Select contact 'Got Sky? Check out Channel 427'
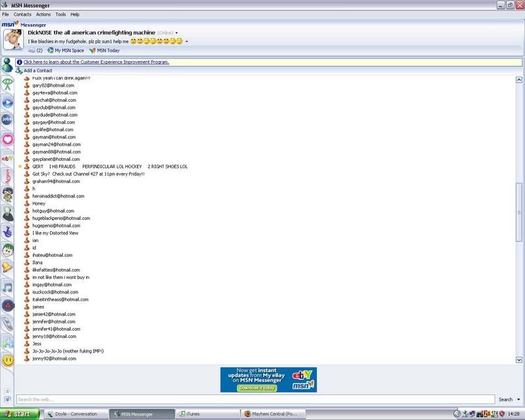 [89, 174]
